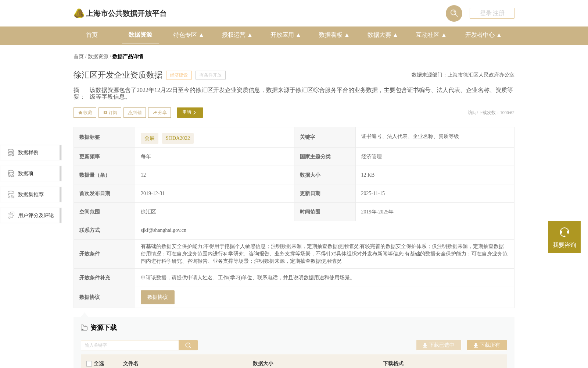Expand 互动社区 menu

pyautogui.click(x=431, y=35)
